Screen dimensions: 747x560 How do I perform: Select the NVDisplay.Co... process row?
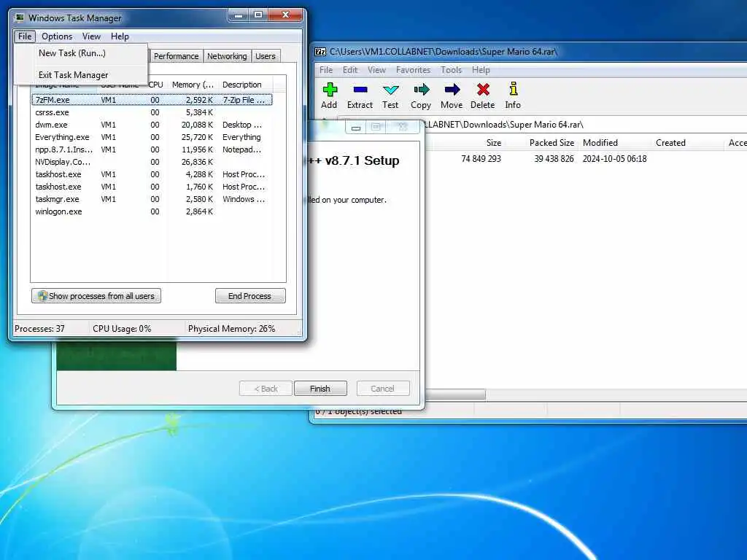click(x=152, y=162)
